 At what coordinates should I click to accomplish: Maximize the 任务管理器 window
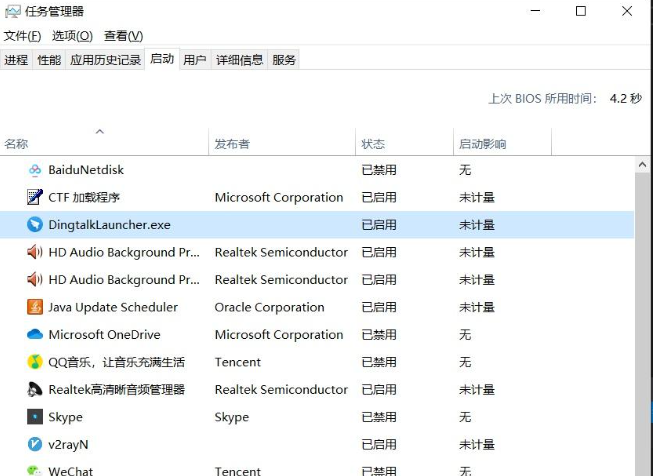pyautogui.click(x=581, y=11)
